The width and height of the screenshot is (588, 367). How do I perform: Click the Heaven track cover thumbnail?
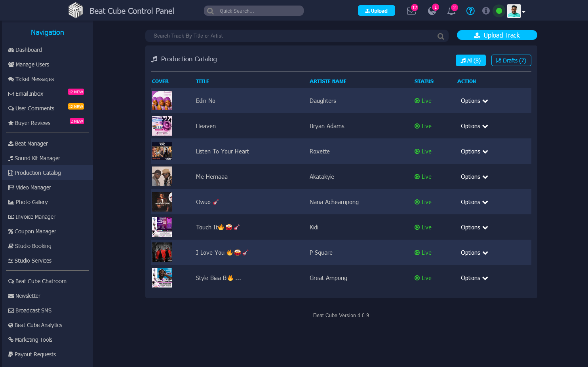click(x=162, y=126)
